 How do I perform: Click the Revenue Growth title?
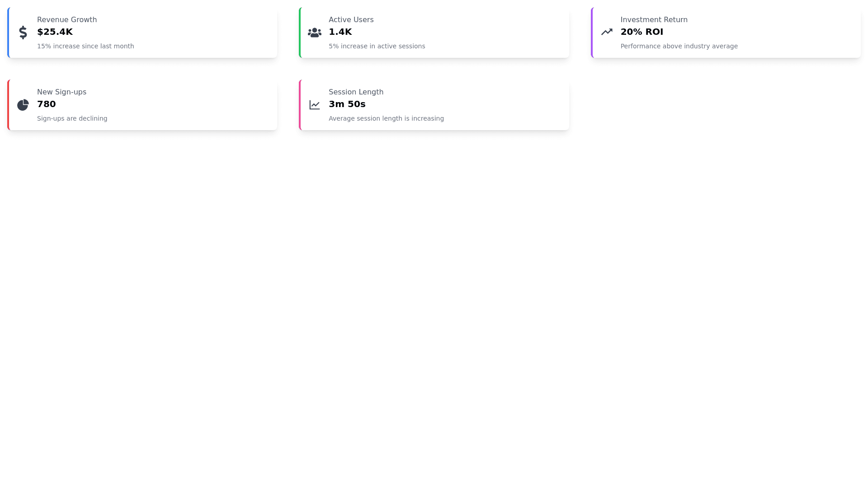(x=67, y=20)
